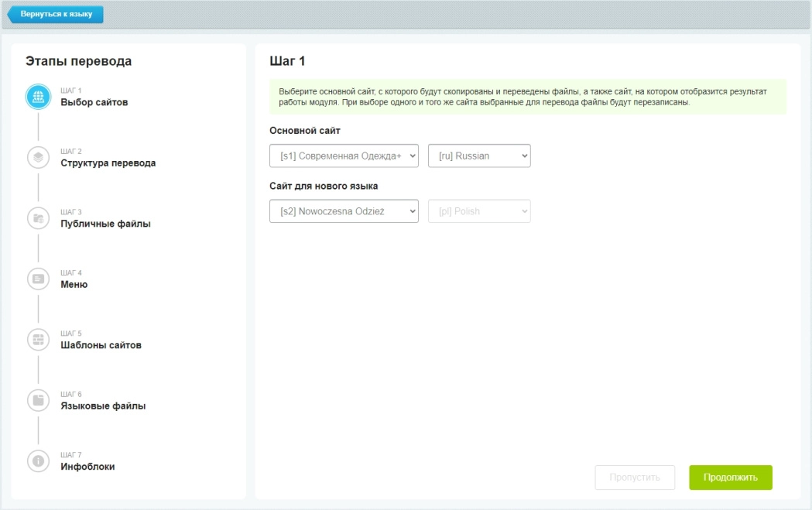Select the Выбор сайтов step label
The height and width of the screenshot is (510, 812).
point(94,102)
